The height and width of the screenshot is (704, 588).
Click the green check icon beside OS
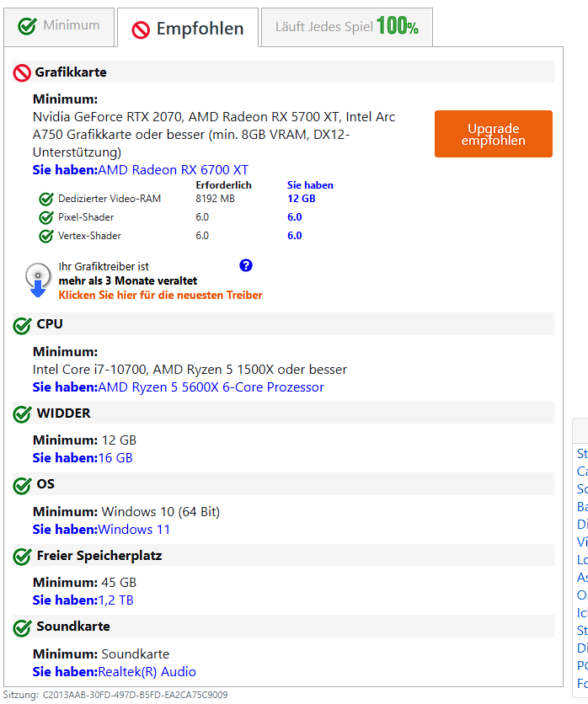(22, 485)
